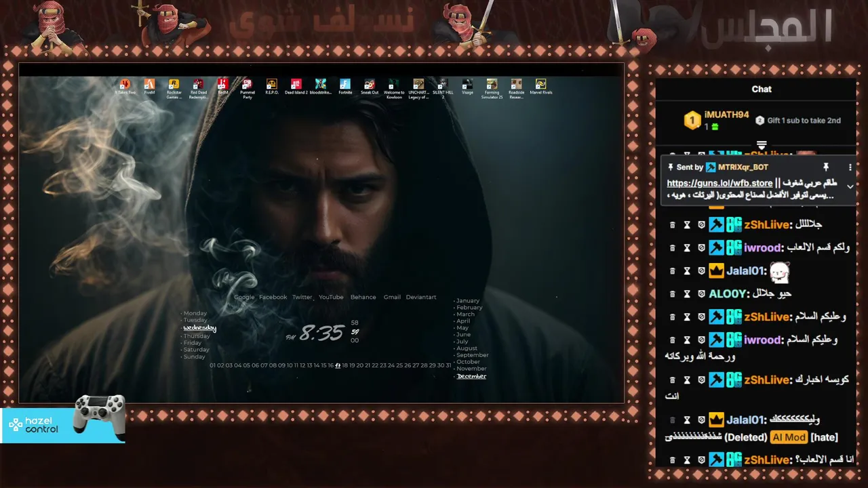Select the R.E.P.O. desktop icon

click(271, 87)
